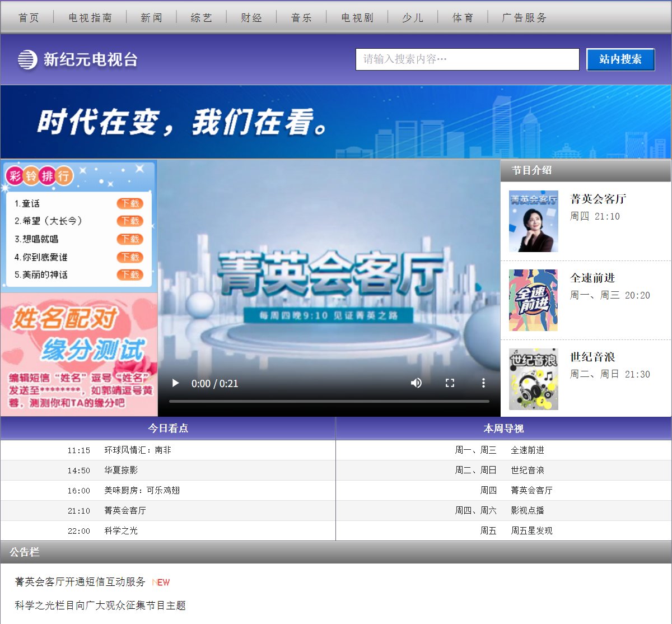
Task: Select the 今日看点 header
Action: click(168, 429)
